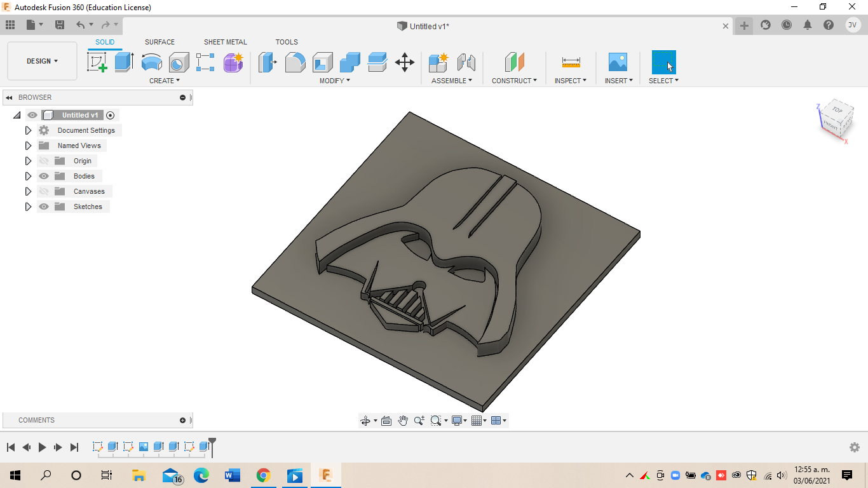Save the design with the floppy icon
The image size is (868, 488).
(60, 25)
